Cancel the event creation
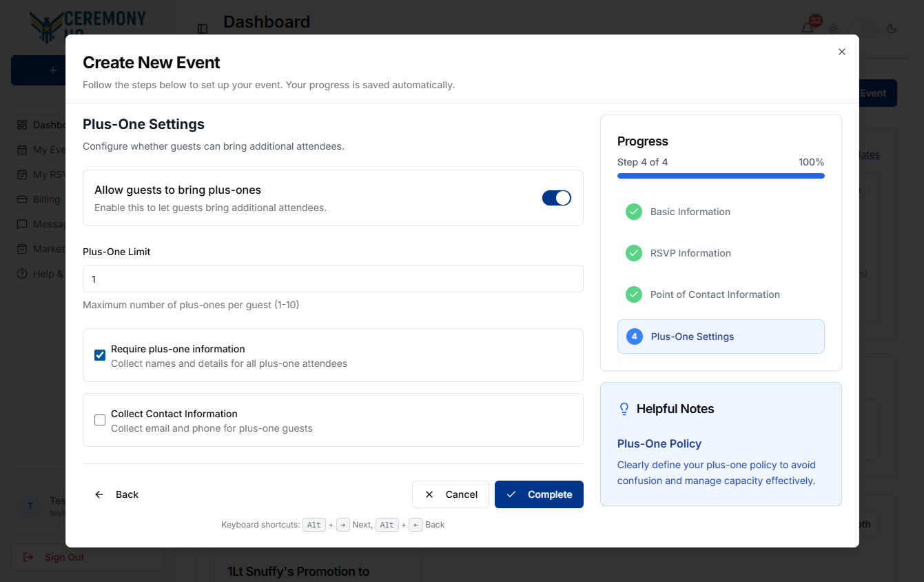The height and width of the screenshot is (582, 924). click(x=451, y=494)
